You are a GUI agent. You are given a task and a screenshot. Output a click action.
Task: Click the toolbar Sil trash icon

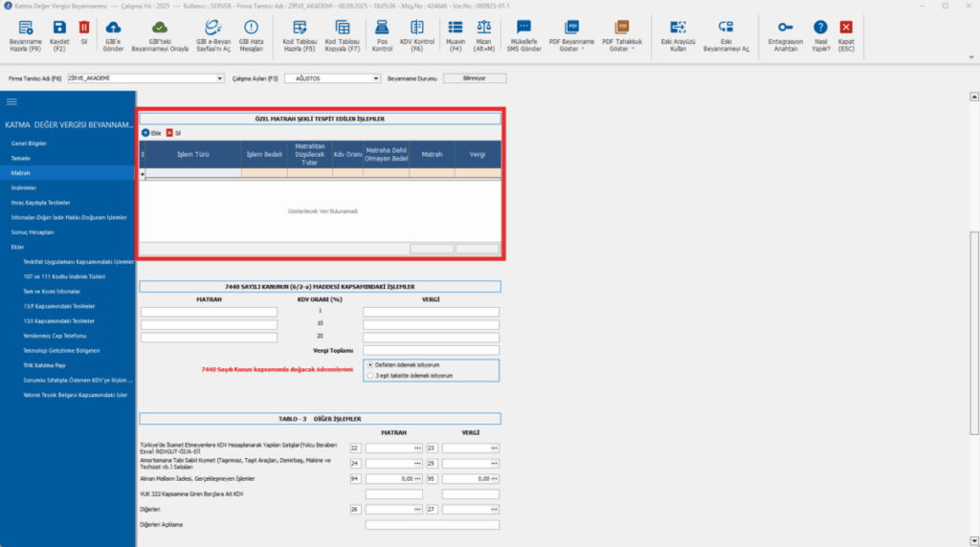(84, 28)
